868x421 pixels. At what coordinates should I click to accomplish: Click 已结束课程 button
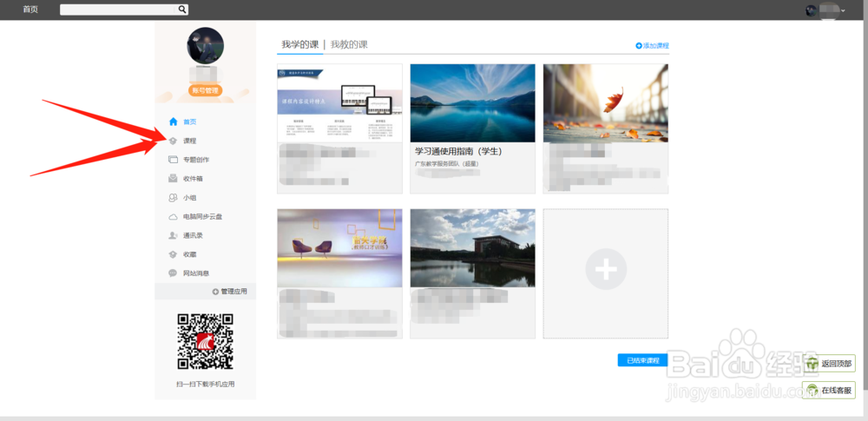[642, 360]
